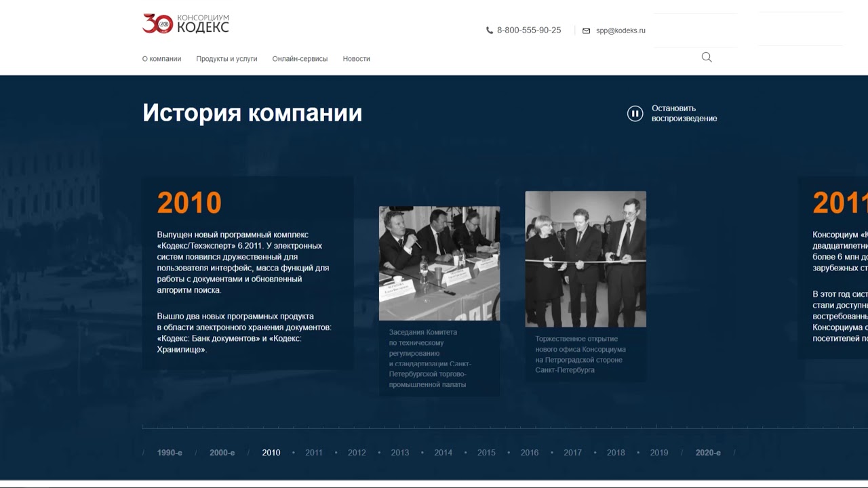
Task: Open the committee meeting photo
Action: pos(439,263)
